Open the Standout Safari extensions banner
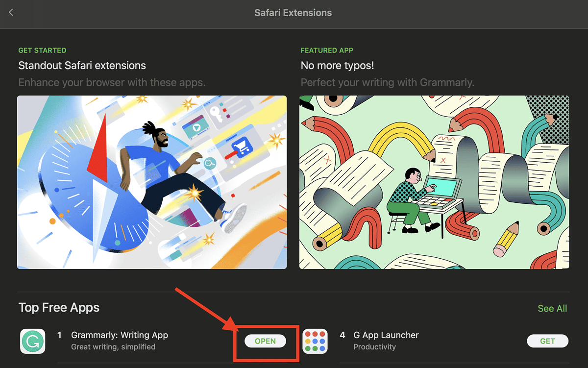The width and height of the screenshot is (588, 368). tap(152, 182)
